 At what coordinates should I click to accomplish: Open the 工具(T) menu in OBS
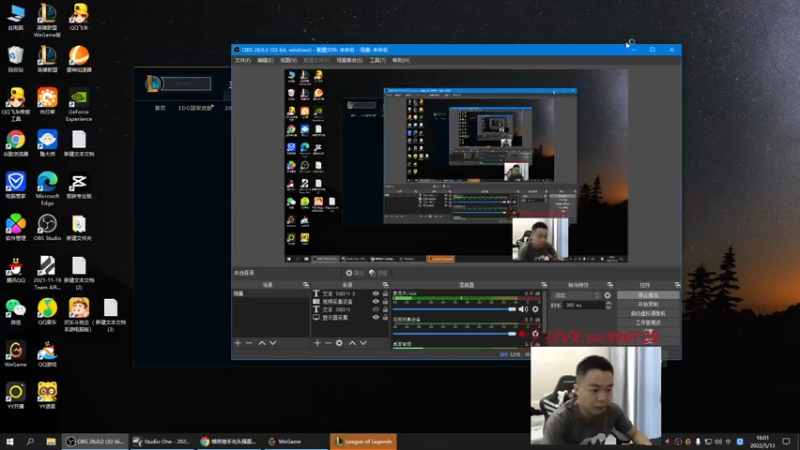[x=378, y=60]
